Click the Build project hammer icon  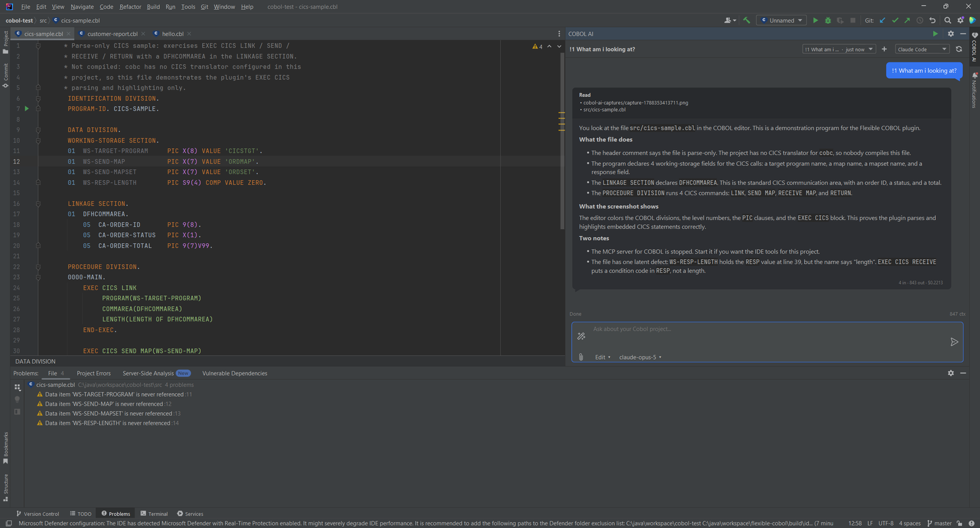(747, 20)
